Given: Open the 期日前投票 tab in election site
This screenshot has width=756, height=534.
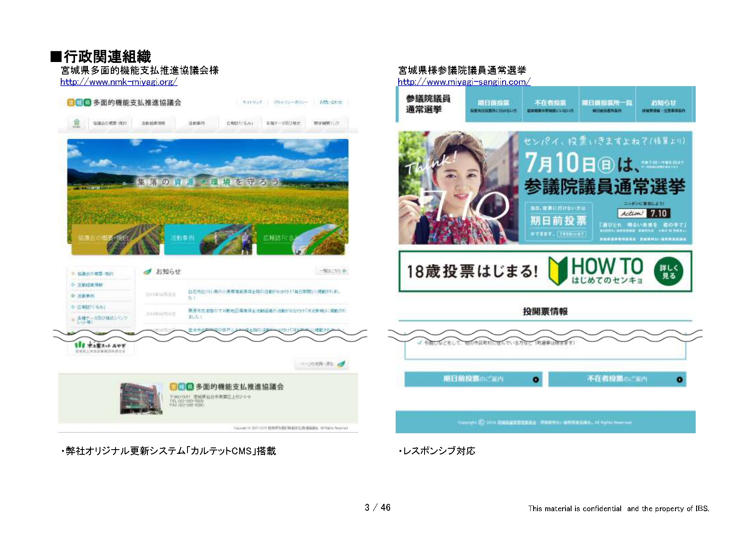Looking at the screenshot, I should click(x=494, y=106).
